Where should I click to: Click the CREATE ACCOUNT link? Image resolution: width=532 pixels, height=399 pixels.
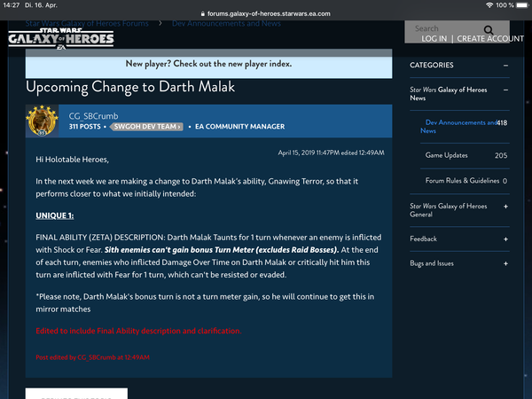click(x=490, y=39)
